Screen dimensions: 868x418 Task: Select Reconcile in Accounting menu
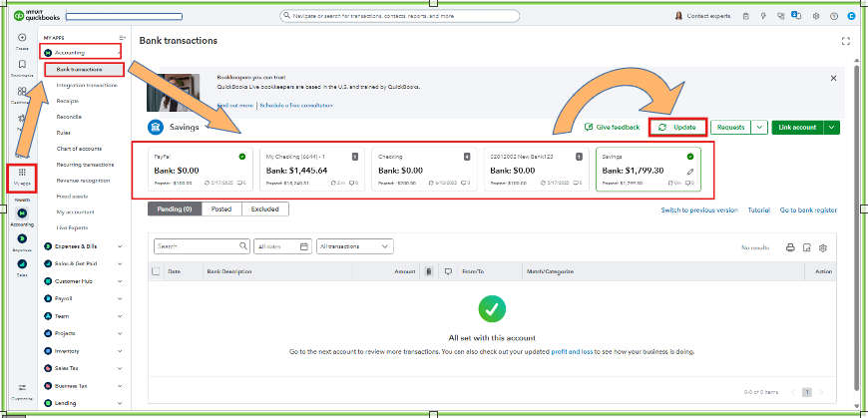pos(69,115)
